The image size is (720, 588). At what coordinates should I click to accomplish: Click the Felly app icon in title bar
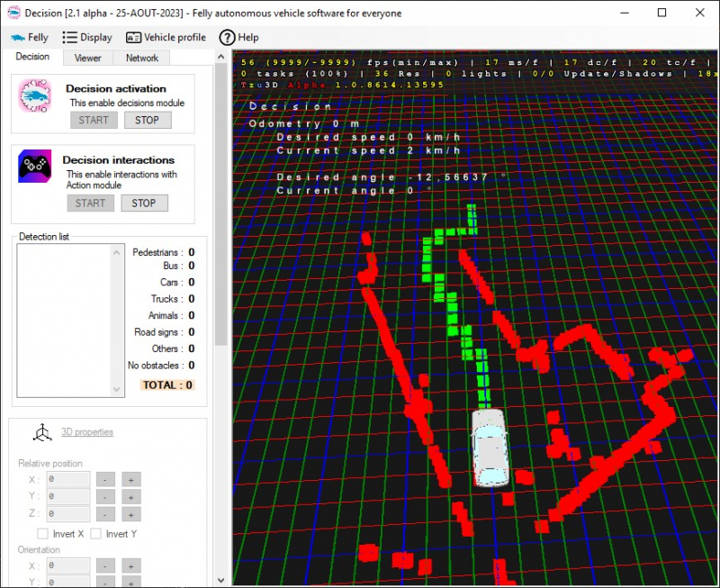(x=14, y=13)
